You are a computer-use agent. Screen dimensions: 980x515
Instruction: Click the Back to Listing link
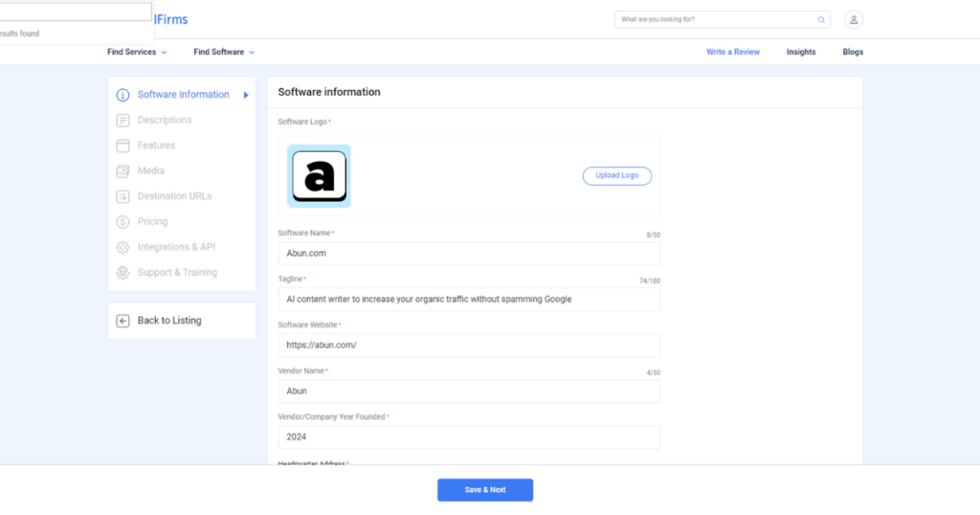(x=169, y=321)
